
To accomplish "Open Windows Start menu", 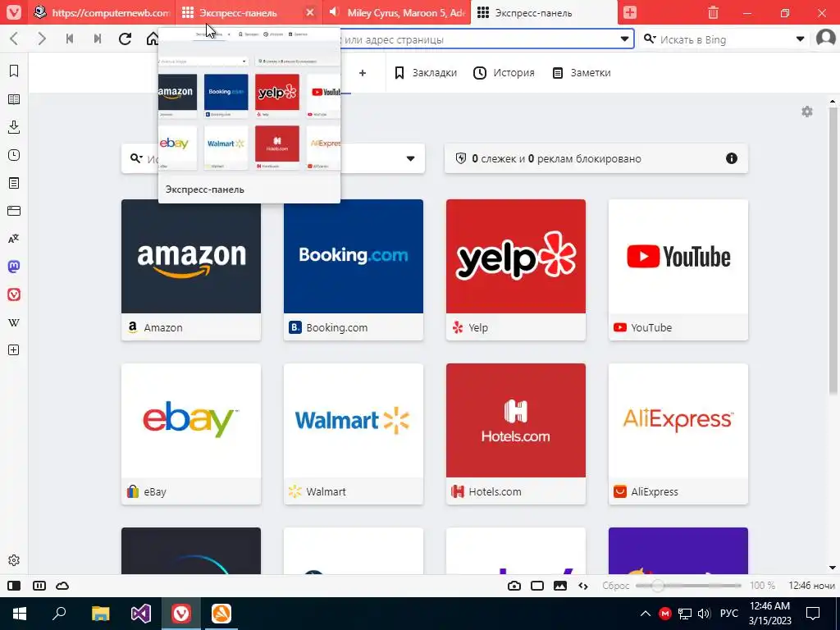I will coord(20,614).
